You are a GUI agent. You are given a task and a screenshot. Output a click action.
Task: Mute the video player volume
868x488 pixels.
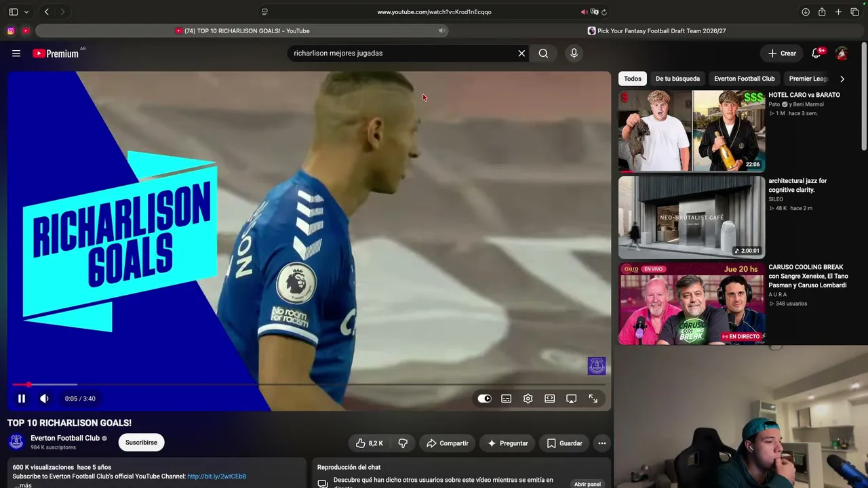[x=44, y=399]
